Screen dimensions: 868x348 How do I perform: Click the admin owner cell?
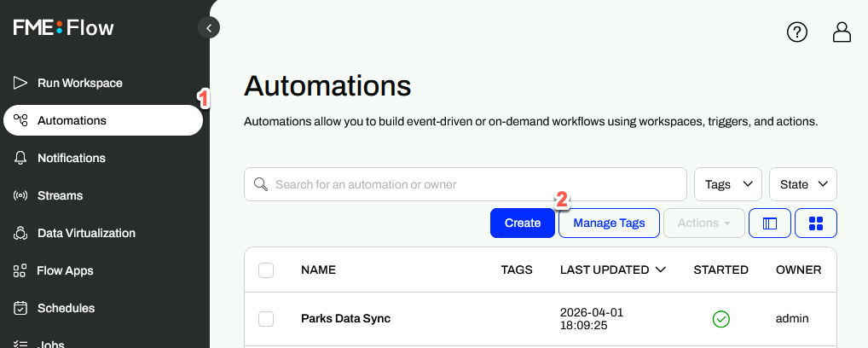(x=792, y=319)
